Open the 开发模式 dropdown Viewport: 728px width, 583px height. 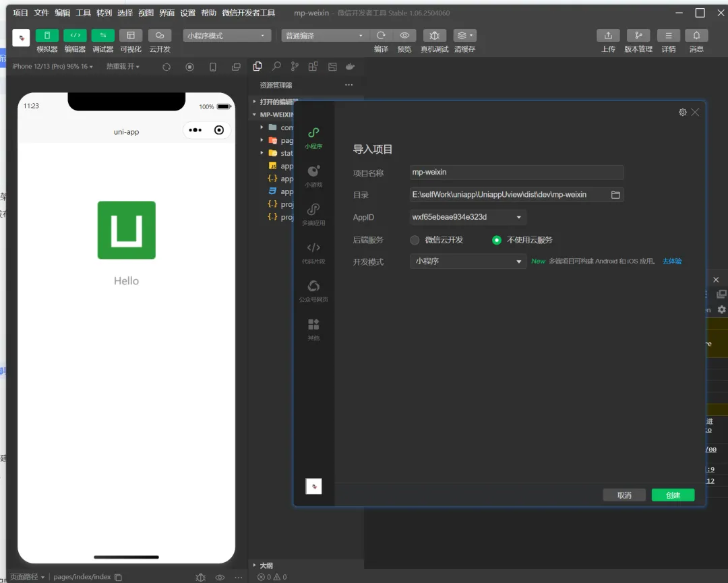[x=468, y=262]
